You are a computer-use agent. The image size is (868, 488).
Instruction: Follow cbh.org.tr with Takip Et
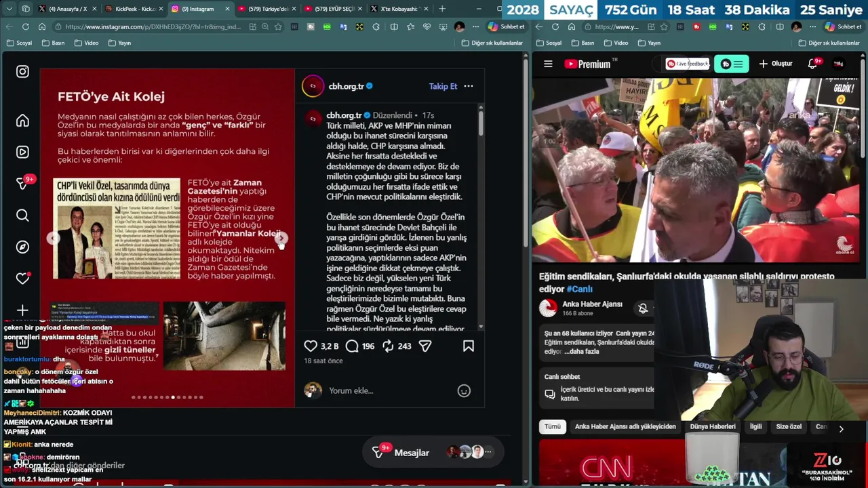pyautogui.click(x=443, y=86)
